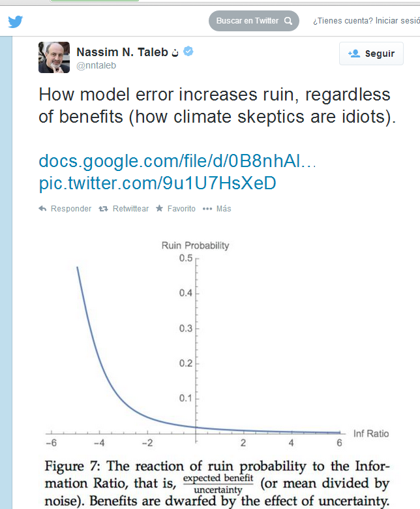Open Nassim Taleb's profile avatar

tap(54, 57)
